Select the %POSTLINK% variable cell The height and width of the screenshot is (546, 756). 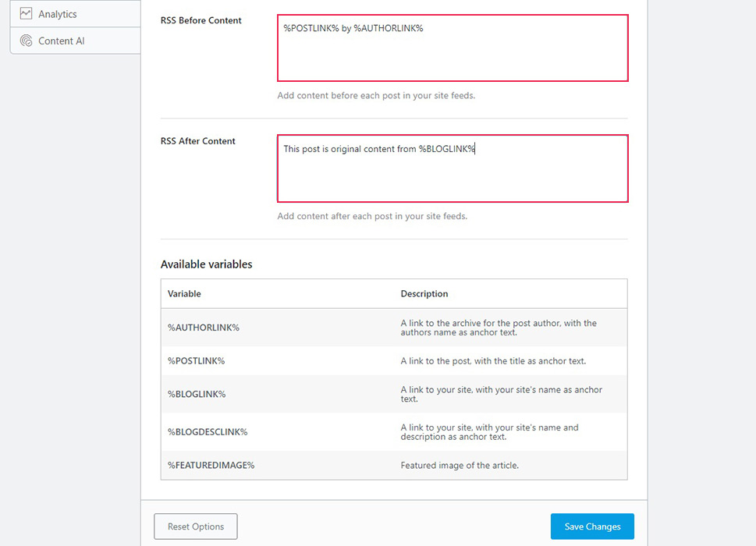pos(197,361)
